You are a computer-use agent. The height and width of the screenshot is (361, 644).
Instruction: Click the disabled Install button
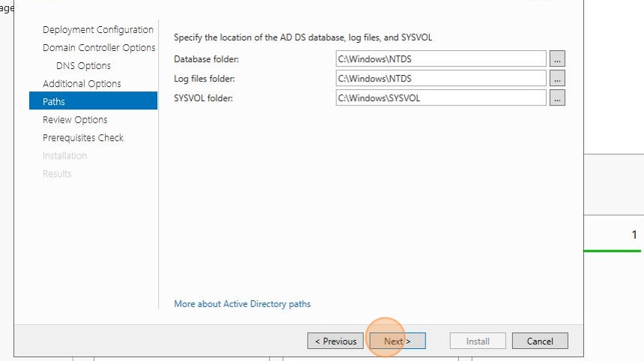coord(478,342)
